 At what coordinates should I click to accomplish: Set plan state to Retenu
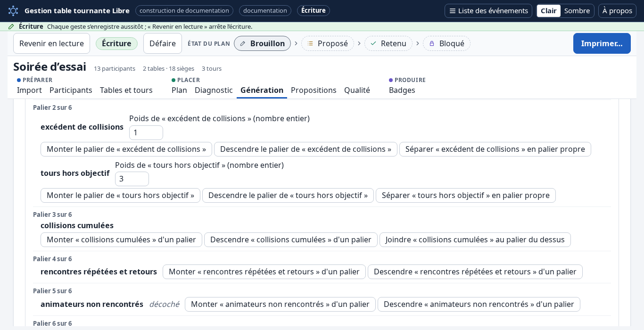click(388, 43)
